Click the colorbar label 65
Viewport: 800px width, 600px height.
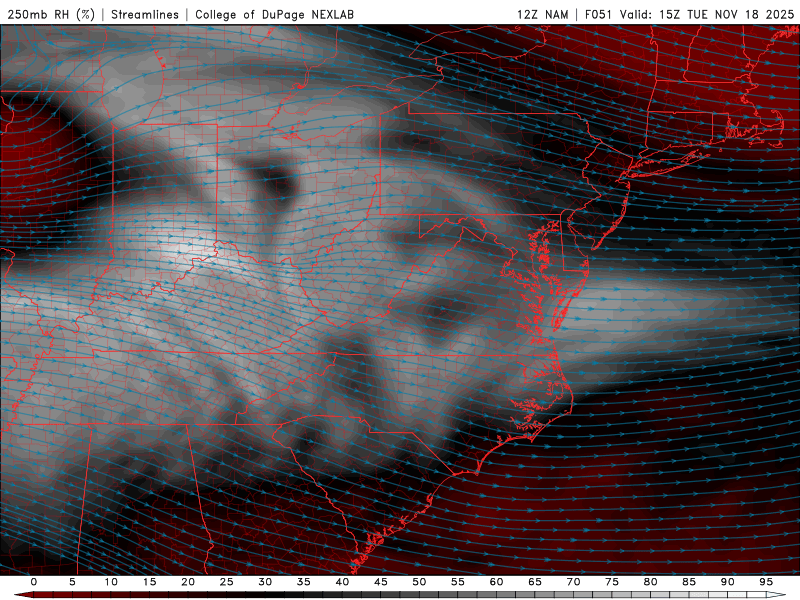(535, 582)
